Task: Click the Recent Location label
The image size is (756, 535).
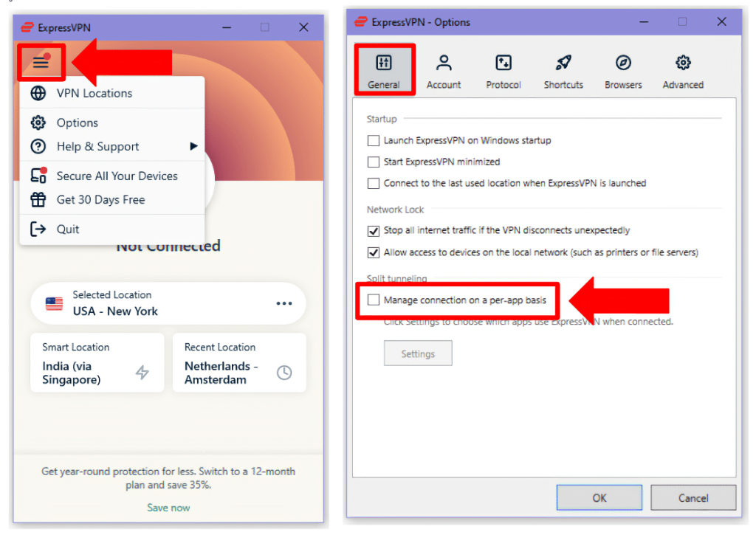Action: click(220, 347)
